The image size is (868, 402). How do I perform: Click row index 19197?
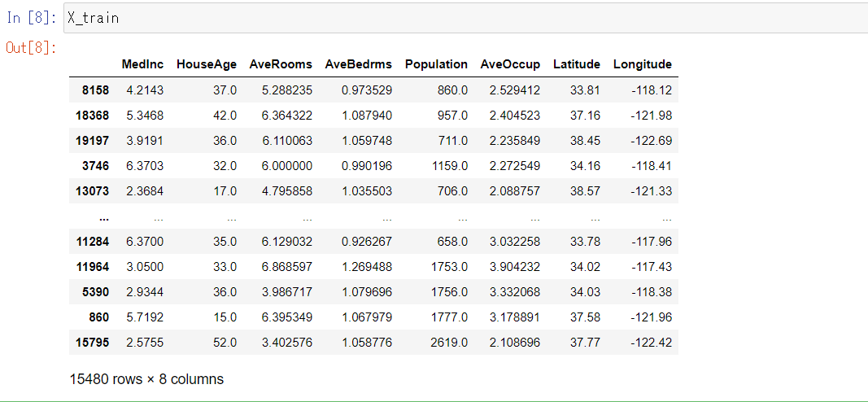94,141
